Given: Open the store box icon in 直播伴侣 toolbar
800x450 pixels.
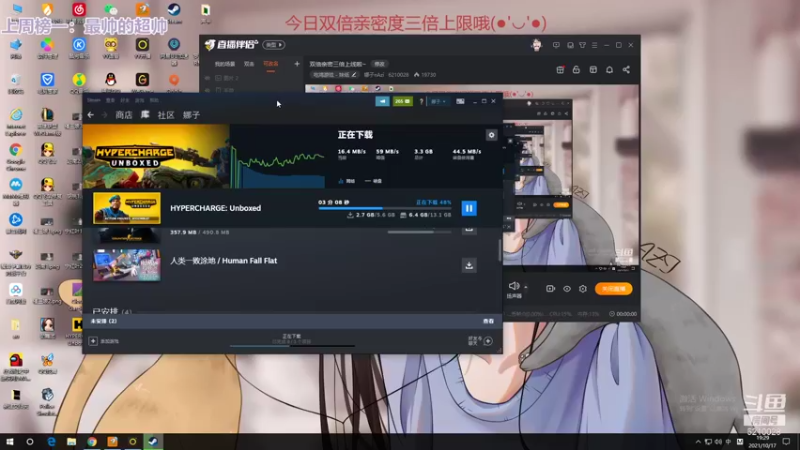Looking at the screenshot, I should pyautogui.click(x=593, y=70).
